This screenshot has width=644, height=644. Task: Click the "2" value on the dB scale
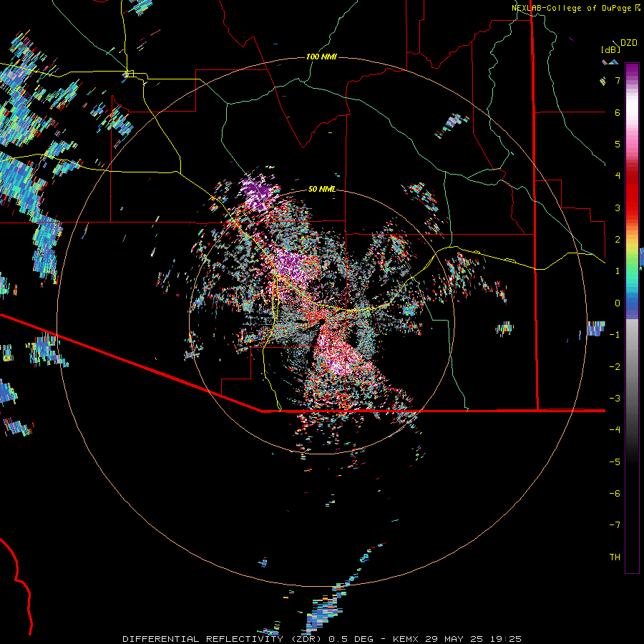(x=618, y=240)
